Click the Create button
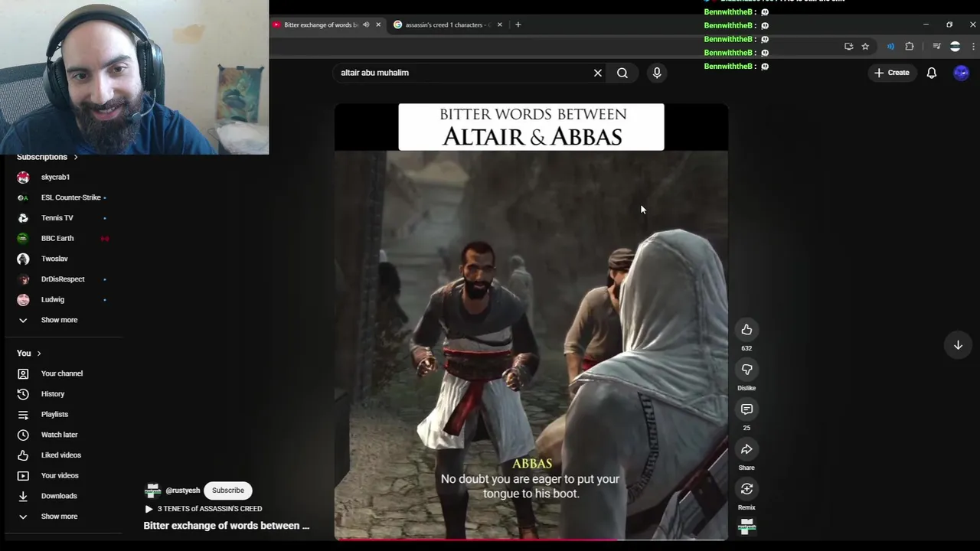This screenshot has height=551, width=980. coord(892,73)
